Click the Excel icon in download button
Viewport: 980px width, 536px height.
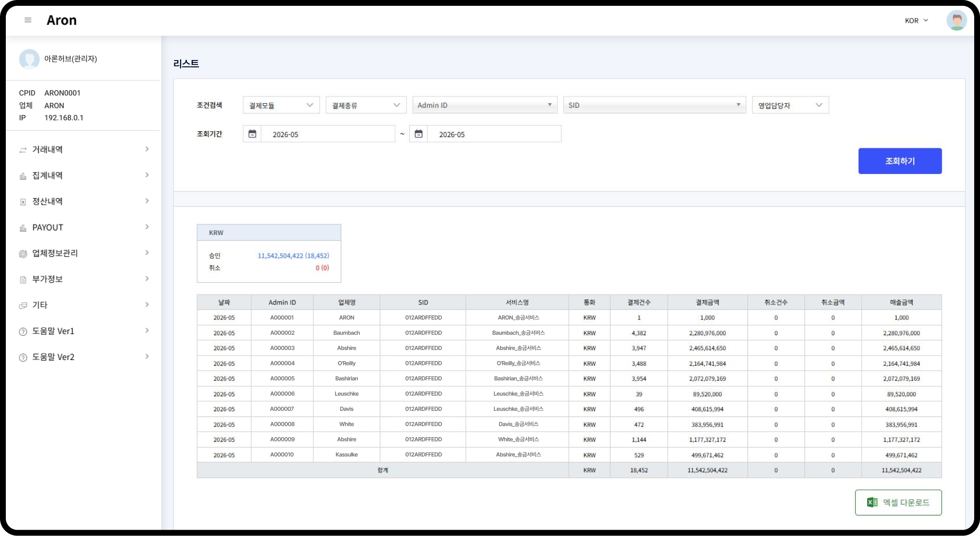[x=872, y=503]
